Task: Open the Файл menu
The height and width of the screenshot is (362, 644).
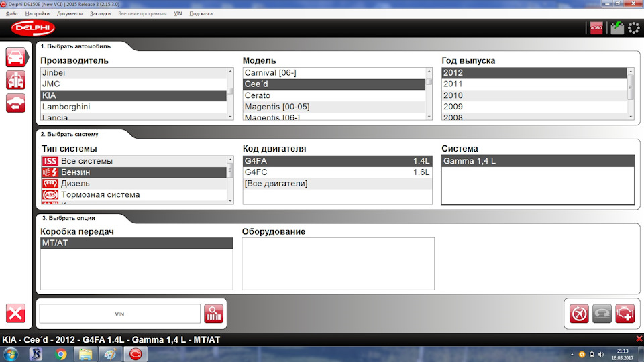Action: coord(11,13)
